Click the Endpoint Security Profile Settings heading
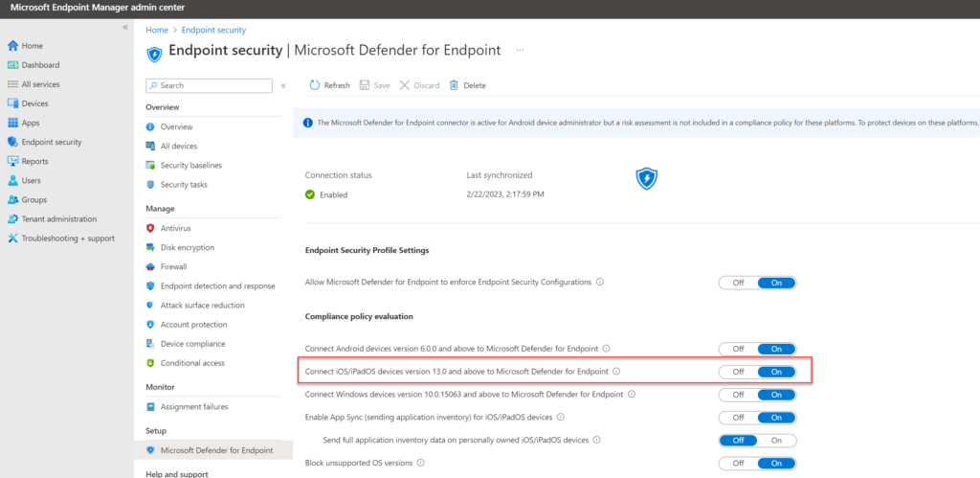This screenshot has width=980, height=478. click(367, 250)
